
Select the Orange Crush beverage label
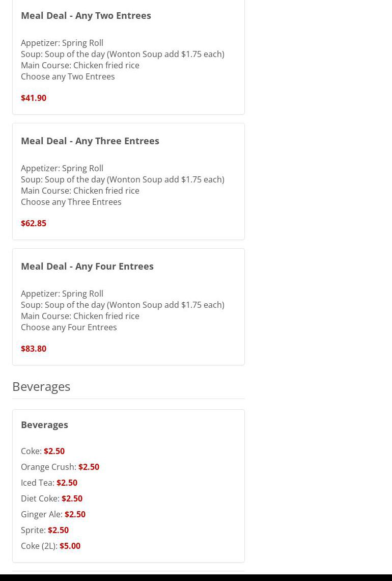48,467
